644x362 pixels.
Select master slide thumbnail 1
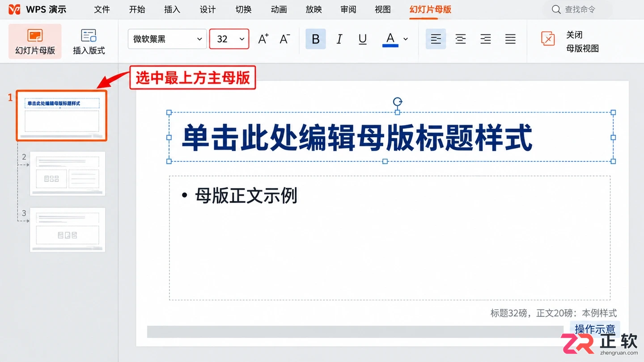[x=62, y=116]
